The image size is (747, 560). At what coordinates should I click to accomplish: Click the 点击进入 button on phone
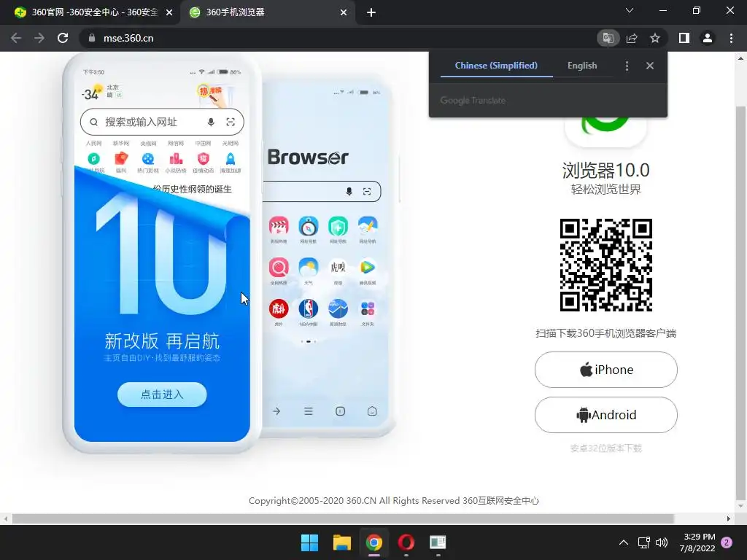[162, 394]
